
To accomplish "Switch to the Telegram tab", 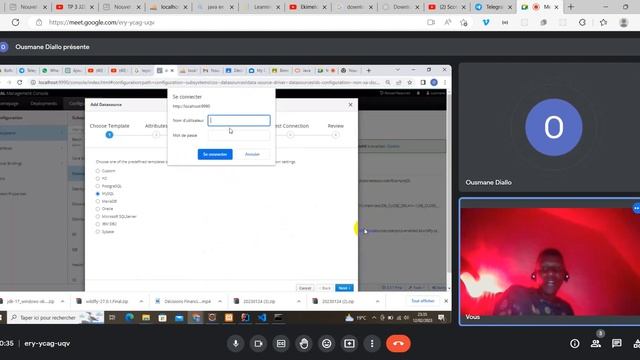I will tap(494, 7).
